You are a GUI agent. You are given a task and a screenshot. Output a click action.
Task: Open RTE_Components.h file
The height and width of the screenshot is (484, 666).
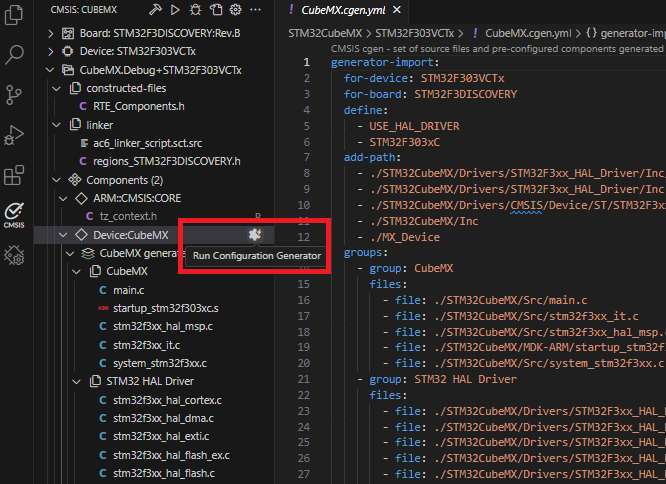click(138, 107)
